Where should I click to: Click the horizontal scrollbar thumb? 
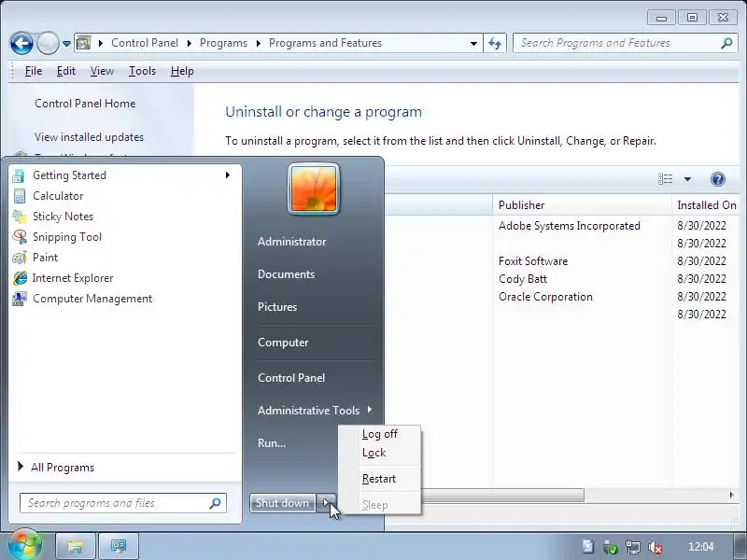coord(502,496)
